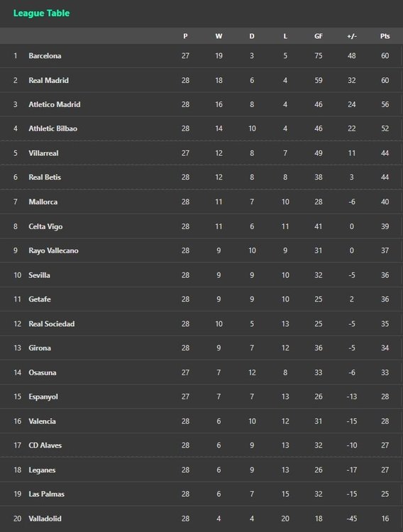Select Mallorca team name

43,202
